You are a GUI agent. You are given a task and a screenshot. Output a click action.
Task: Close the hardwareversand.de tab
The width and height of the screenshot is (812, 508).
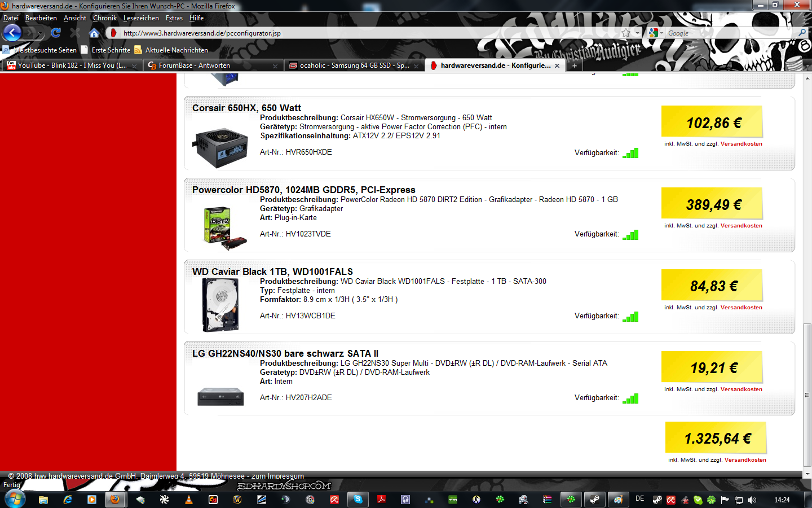[557, 65]
